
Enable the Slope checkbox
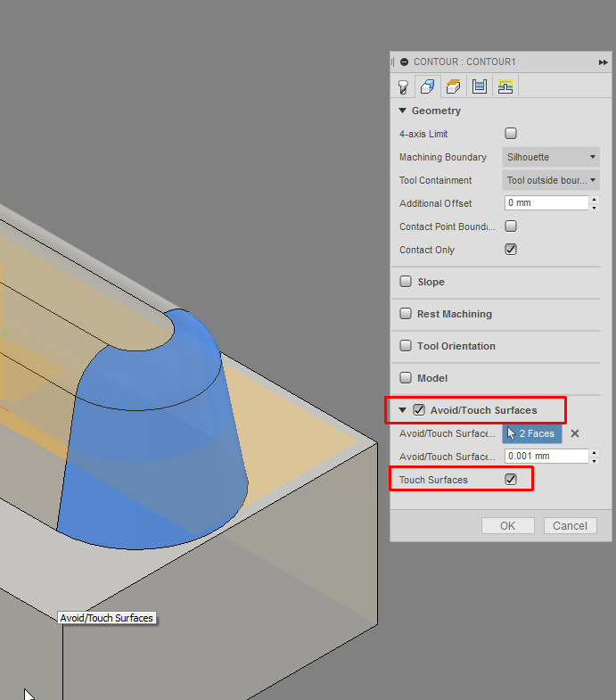[406, 282]
